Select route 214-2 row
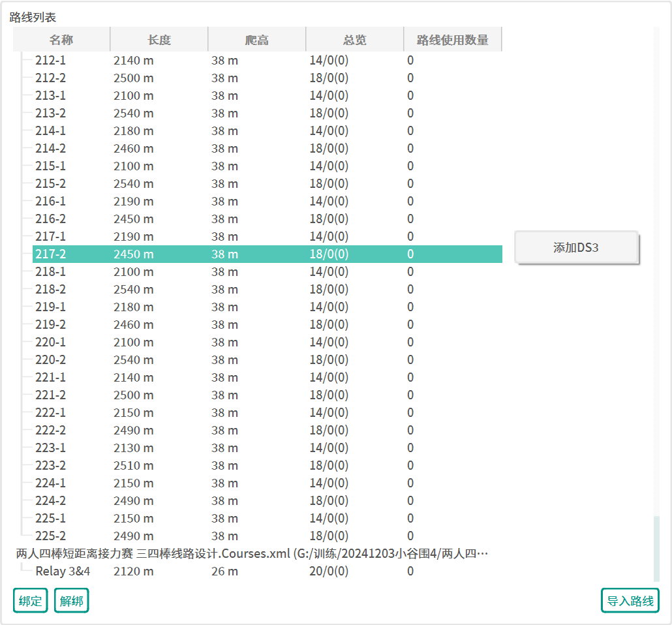Screen dimensions: 672x625 point(51,149)
